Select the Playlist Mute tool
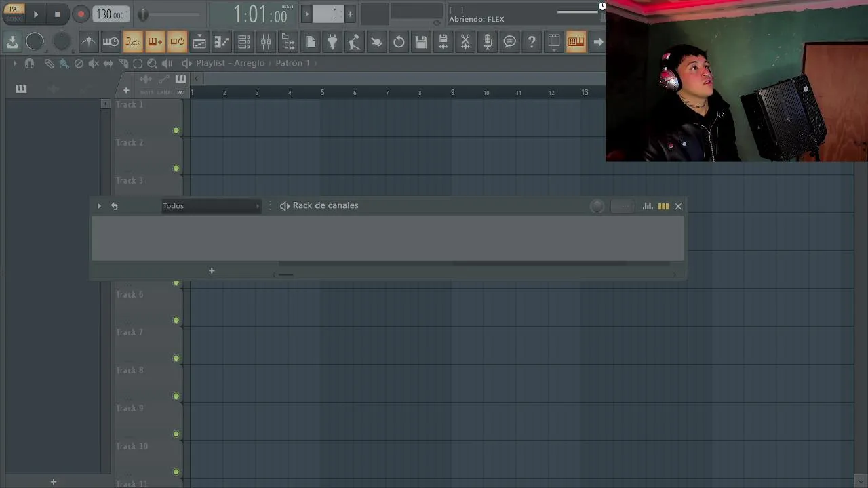This screenshot has width=868, height=488. click(x=94, y=63)
